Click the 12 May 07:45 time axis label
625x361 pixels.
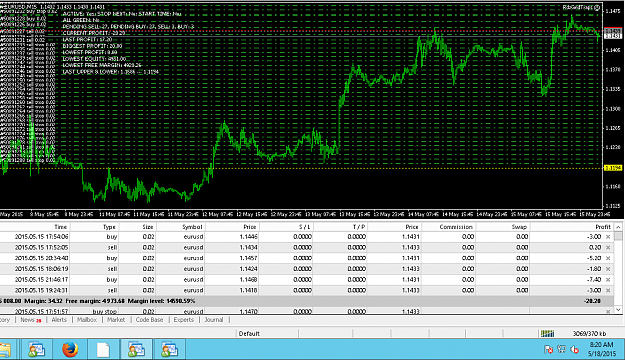217,214
